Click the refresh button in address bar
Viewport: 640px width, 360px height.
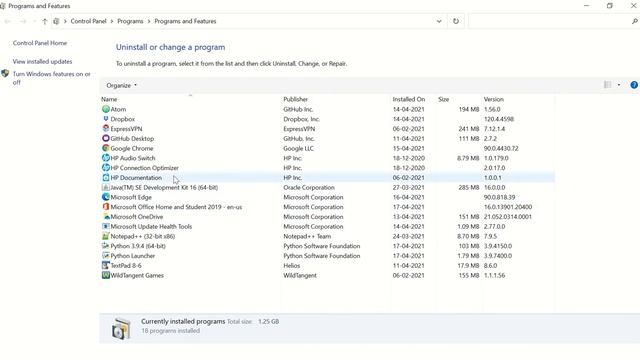click(456, 21)
